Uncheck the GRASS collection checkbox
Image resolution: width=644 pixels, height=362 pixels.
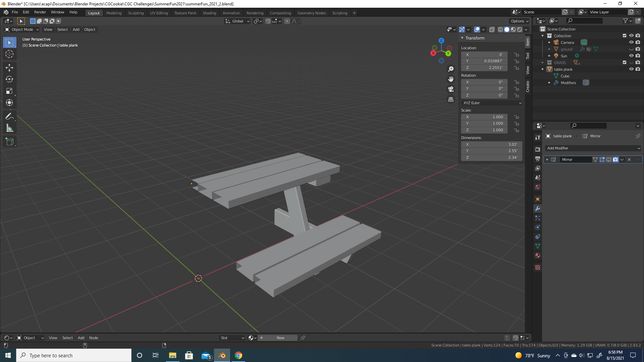(x=624, y=62)
